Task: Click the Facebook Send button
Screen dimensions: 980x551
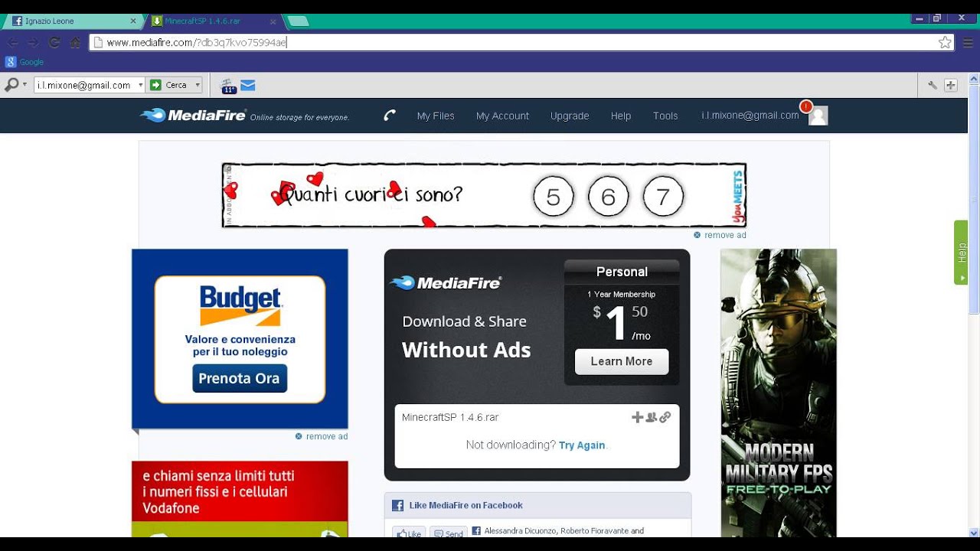Action: pyautogui.click(x=448, y=533)
